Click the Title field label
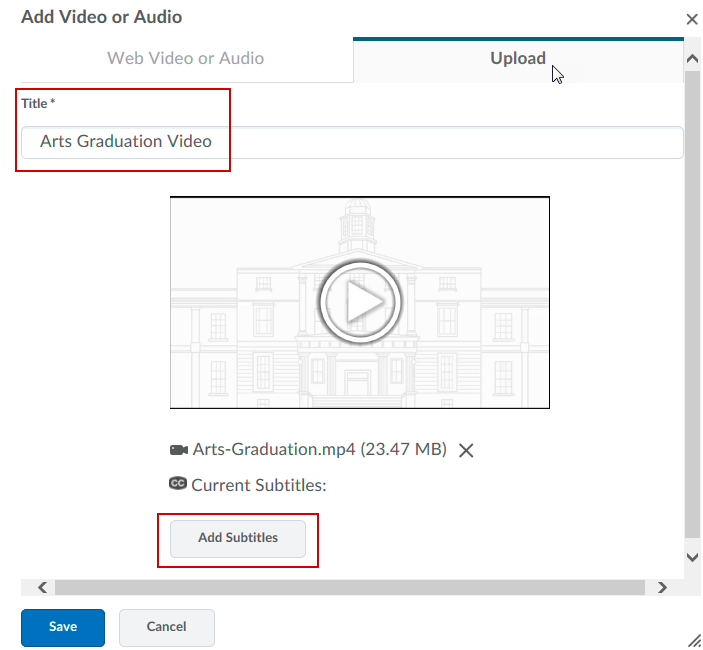Image resolution: width=703 pixels, height=650 pixels. pos(37,103)
